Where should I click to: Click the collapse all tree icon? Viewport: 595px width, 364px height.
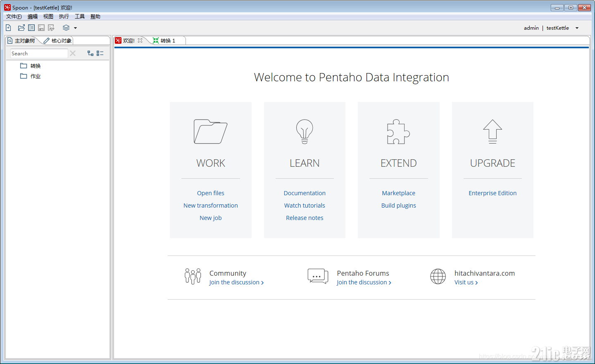(100, 53)
